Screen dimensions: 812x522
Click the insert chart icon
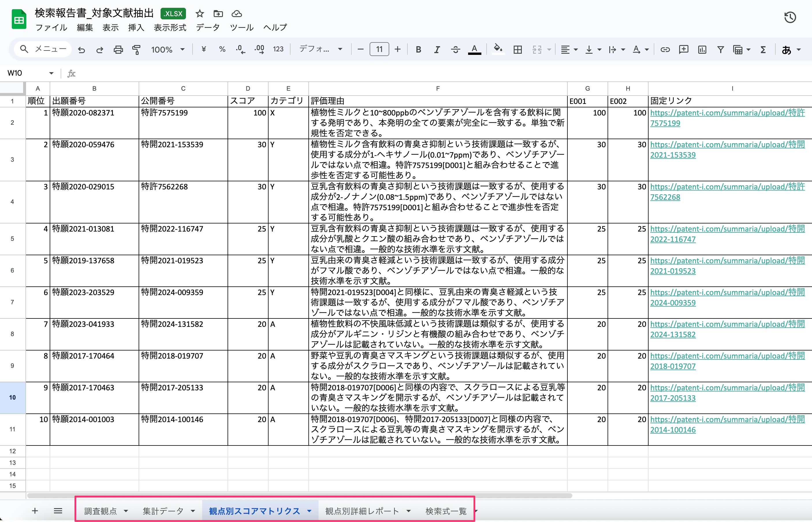click(x=702, y=50)
